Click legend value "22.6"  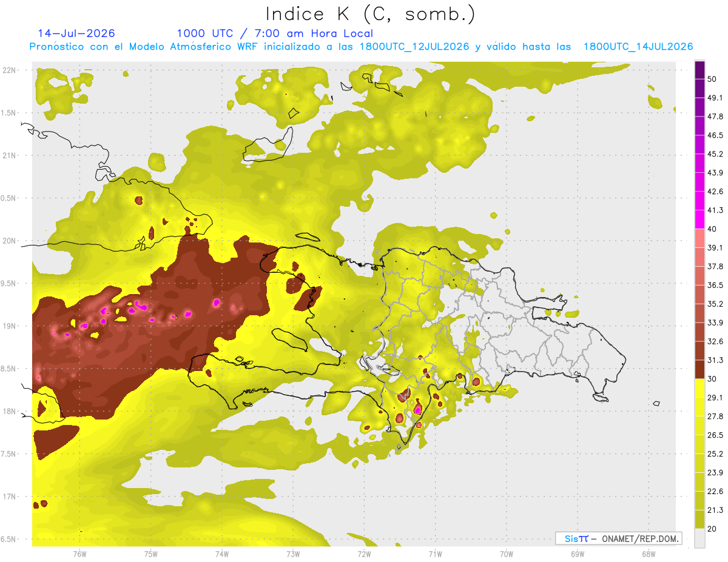click(x=715, y=492)
